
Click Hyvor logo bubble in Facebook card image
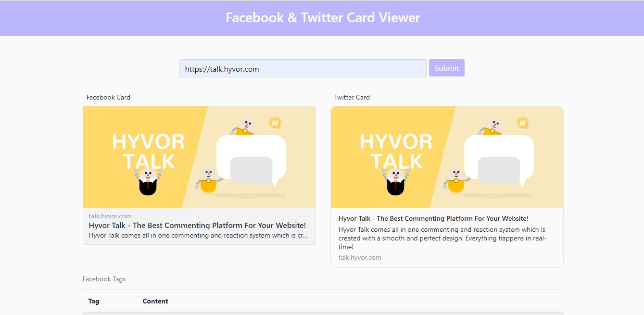coord(275,123)
